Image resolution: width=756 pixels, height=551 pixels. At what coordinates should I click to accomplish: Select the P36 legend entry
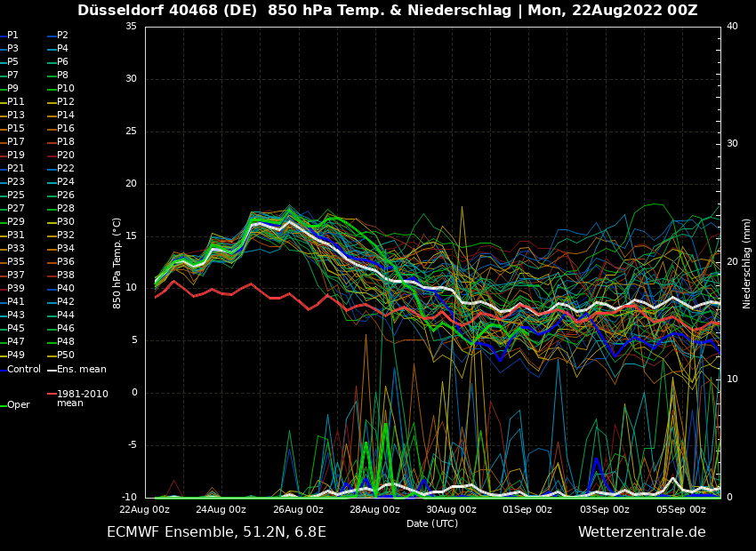tap(66, 262)
